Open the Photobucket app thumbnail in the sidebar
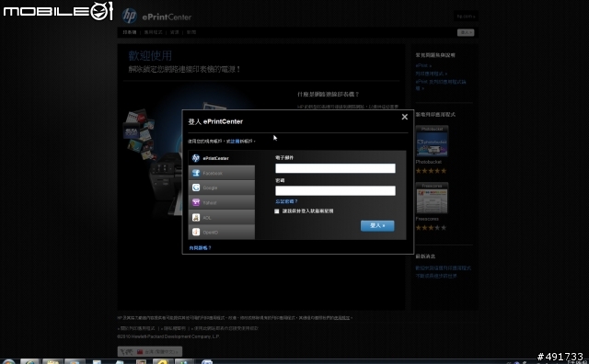Image resolution: width=589 pixels, height=364 pixels. (x=432, y=142)
